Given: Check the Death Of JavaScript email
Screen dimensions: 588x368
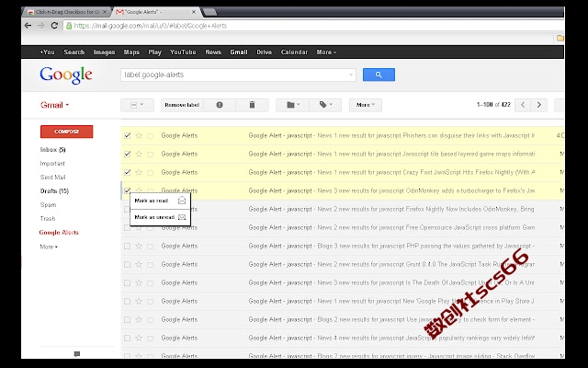Looking at the screenshot, I should coord(128,282).
